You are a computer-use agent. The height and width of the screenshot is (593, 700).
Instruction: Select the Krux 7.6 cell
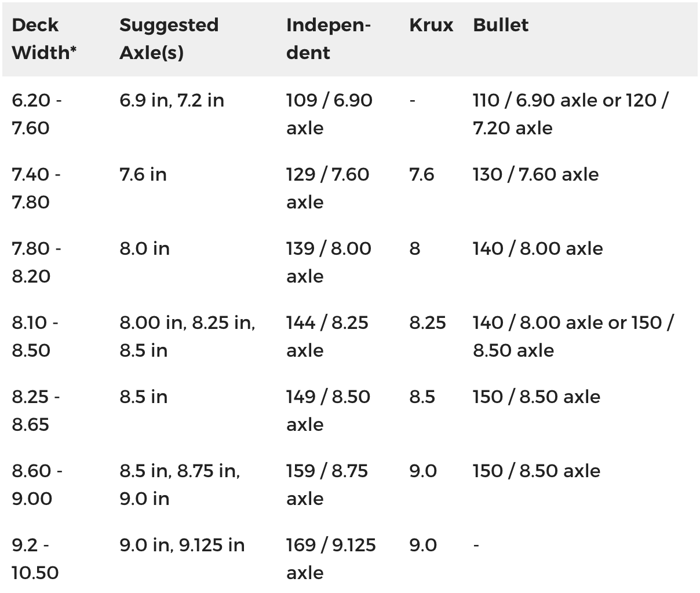(x=421, y=174)
